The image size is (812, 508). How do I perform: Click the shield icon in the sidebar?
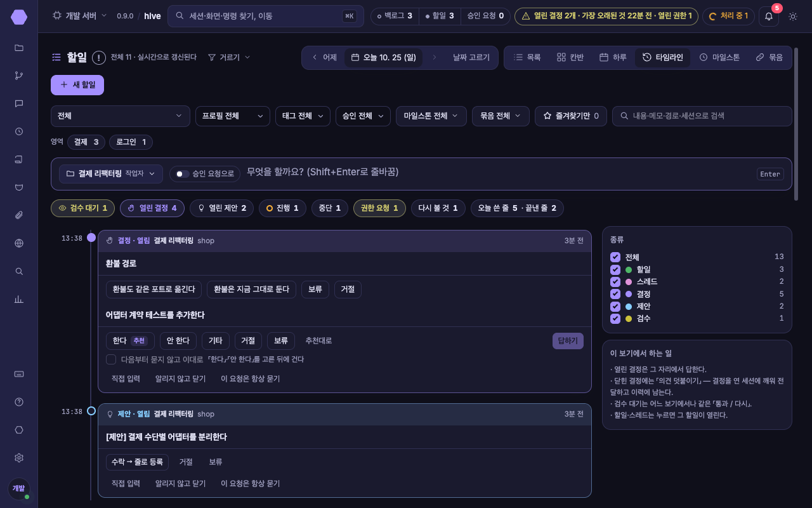(x=19, y=187)
